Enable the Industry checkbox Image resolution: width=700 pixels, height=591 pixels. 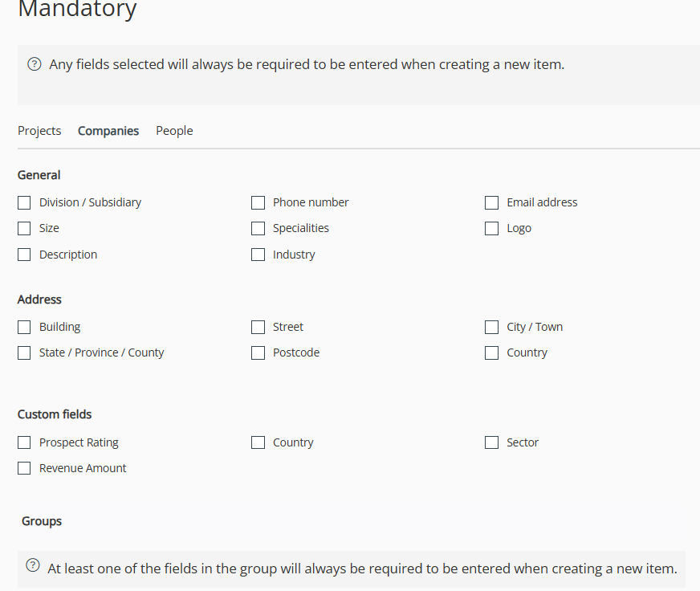click(x=258, y=255)
